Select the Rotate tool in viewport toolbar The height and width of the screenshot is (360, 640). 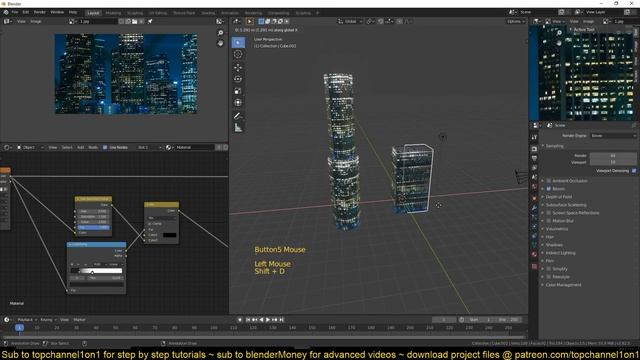238,79
